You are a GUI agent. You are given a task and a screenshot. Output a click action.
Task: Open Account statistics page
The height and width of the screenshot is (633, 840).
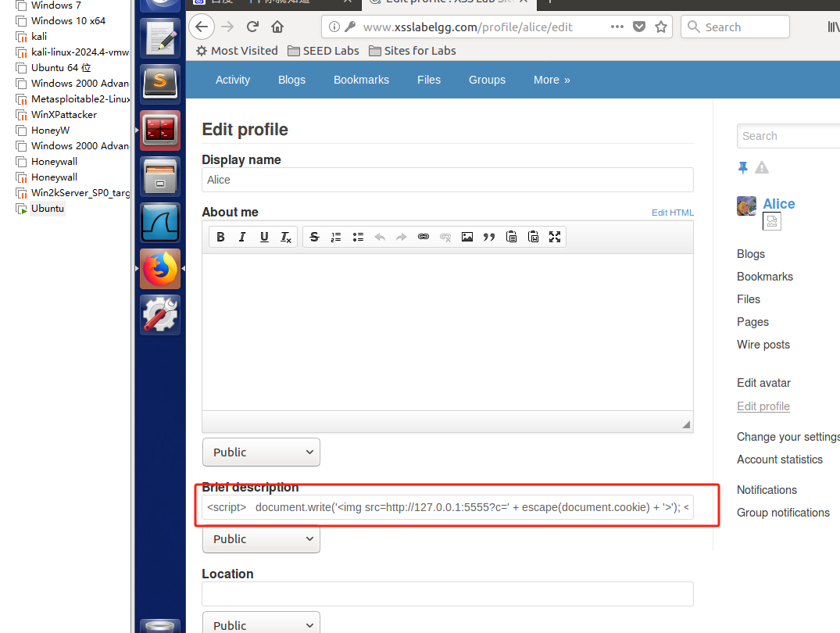pyautogui.click(x=780, y=460)
